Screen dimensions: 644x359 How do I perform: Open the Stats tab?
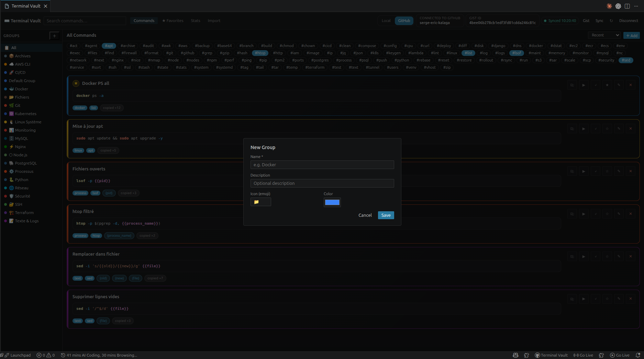coord(196,21)
